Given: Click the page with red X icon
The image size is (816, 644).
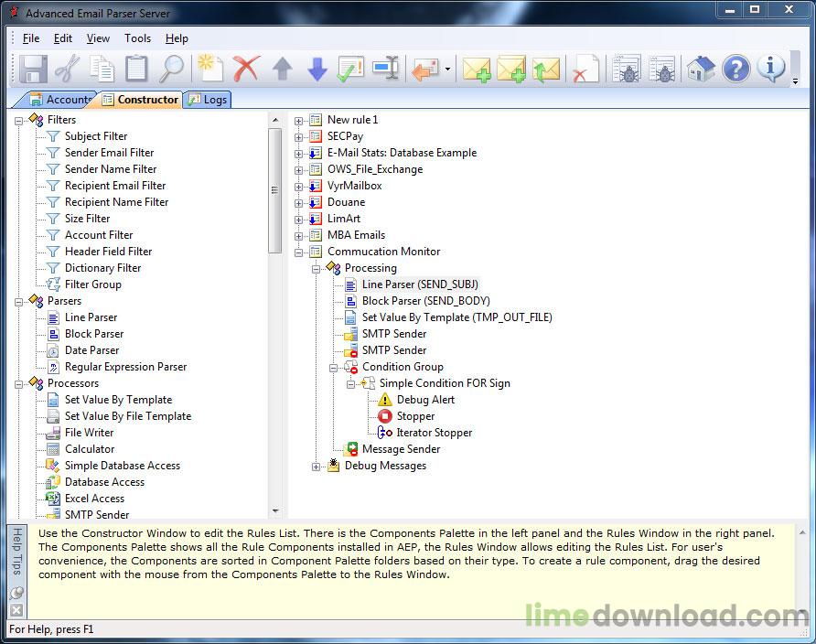Looking at the screenshot, I should tap(585, 69).
